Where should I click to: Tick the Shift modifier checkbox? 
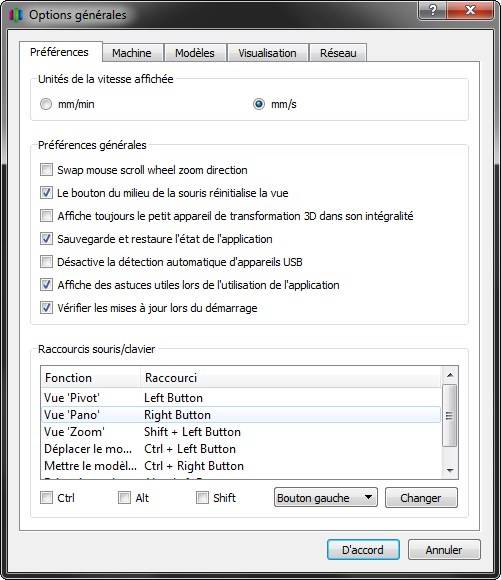[202, 498]
